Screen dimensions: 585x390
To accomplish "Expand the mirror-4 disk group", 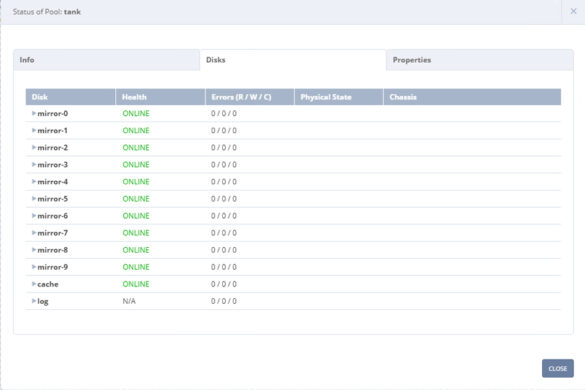I will [34, 181].
